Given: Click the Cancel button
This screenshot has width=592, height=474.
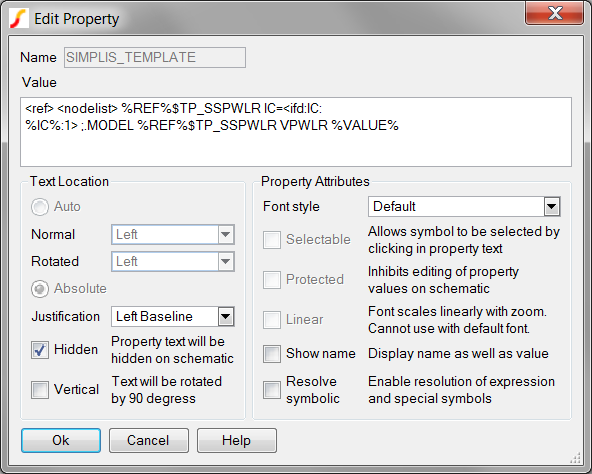Looking at the screenshot, I should click(149, 440).
